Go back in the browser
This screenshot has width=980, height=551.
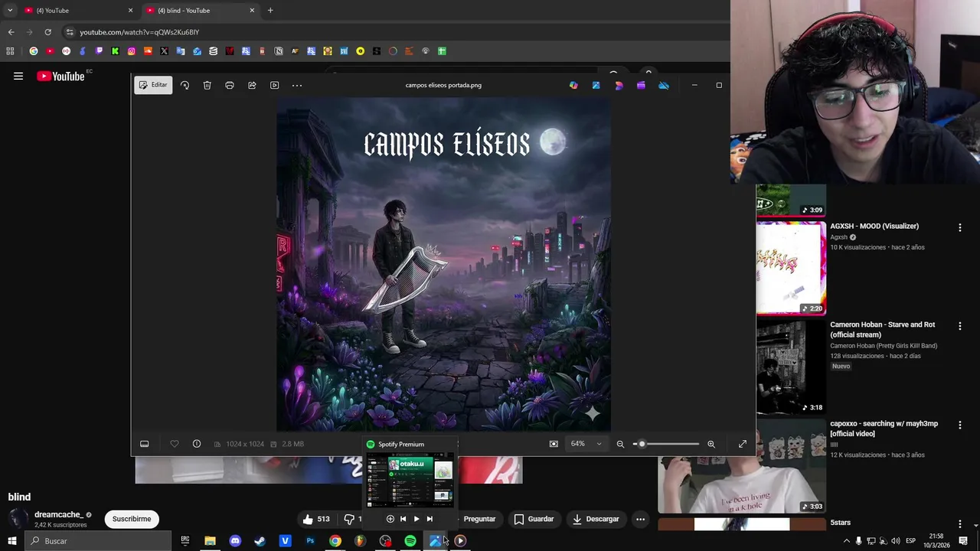(11, 32)
